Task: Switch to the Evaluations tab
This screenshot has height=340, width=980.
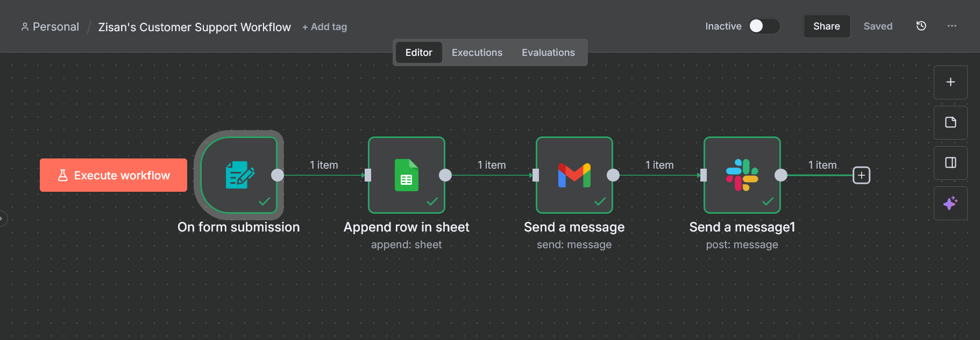Action: tap(548, 53)
